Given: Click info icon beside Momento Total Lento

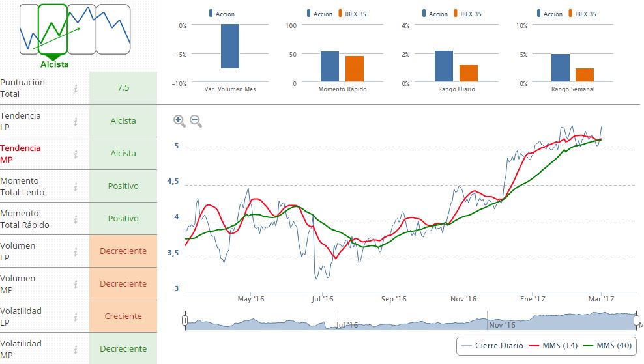Looking at the screenshot, I should 76,186.
